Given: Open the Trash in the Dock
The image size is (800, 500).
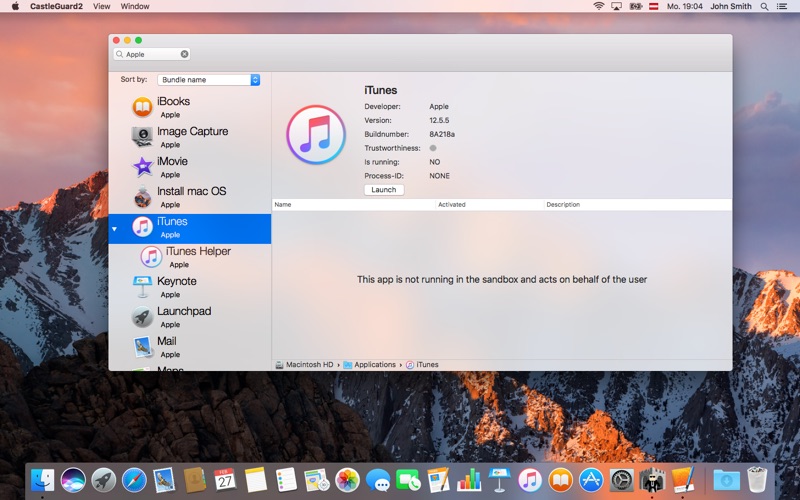Looking at the screenshot, I should click(x=757, y=480).
